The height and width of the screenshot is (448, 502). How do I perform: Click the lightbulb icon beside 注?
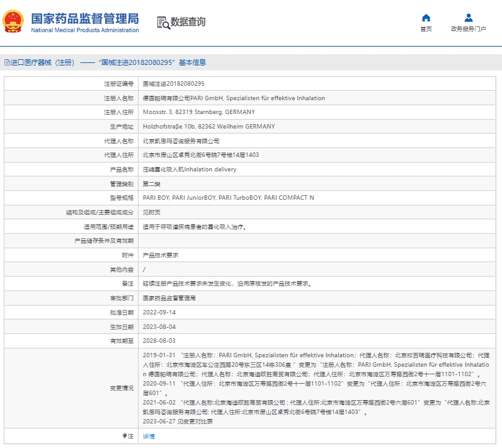125,436
